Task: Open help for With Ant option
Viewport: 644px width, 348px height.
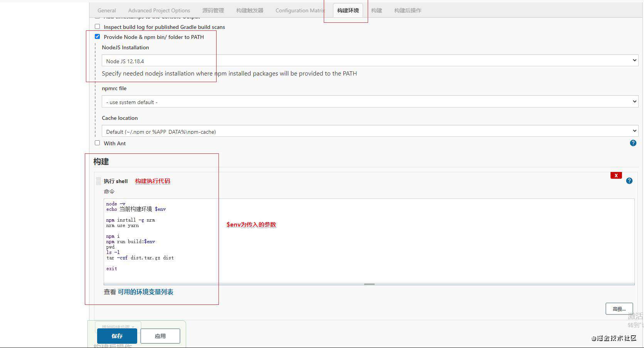Action: (633, 143)
